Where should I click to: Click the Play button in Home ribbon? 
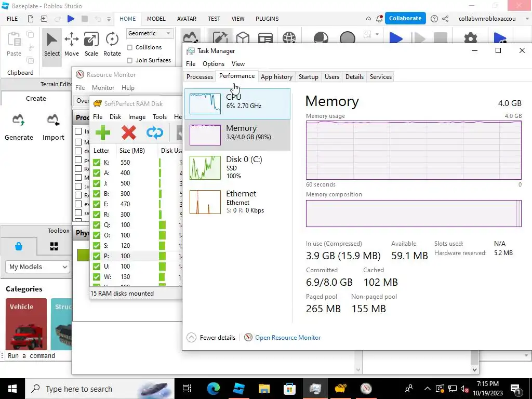395,37
